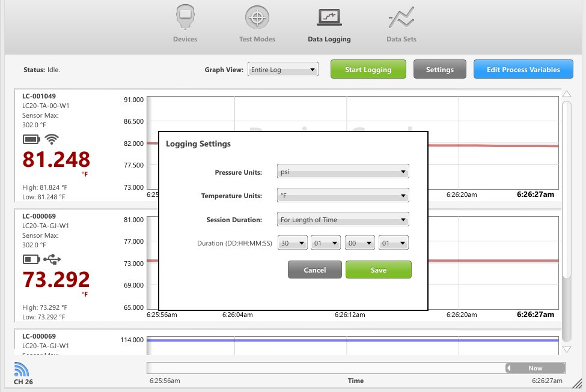Image resolution: width=586 pixels, height=392 pixels.
Task: Click the scroll down arrow of graph list
Action: point(567,349)
